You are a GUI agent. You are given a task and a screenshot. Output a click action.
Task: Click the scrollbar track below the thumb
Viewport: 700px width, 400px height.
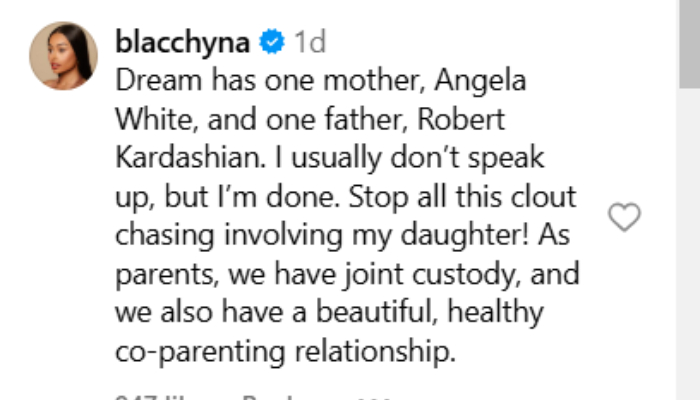(x=689, y=250)
